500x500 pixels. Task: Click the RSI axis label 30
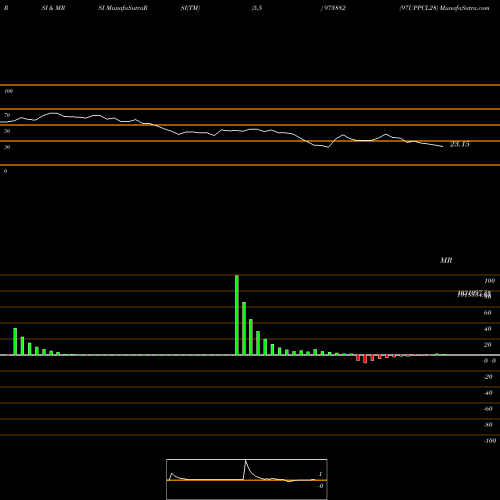7,147
